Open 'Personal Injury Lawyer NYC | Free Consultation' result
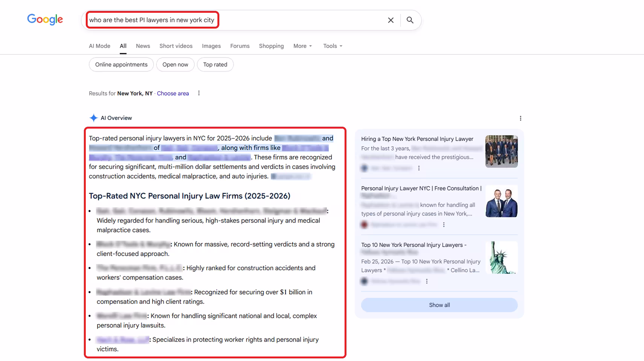Image resolution: width=644 pixels, height=361 pixels. pyautogui.click(x=421, y=188)
